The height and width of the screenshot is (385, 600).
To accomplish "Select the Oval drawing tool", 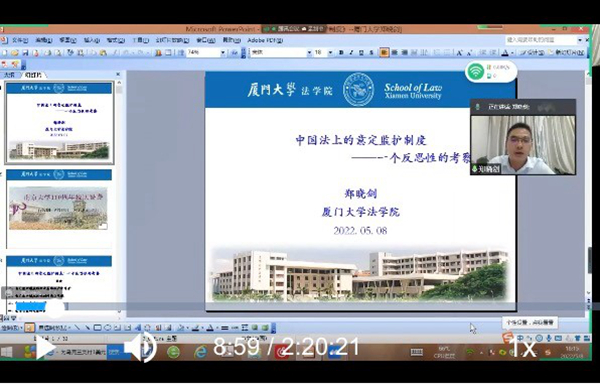I will click(108, 328).
